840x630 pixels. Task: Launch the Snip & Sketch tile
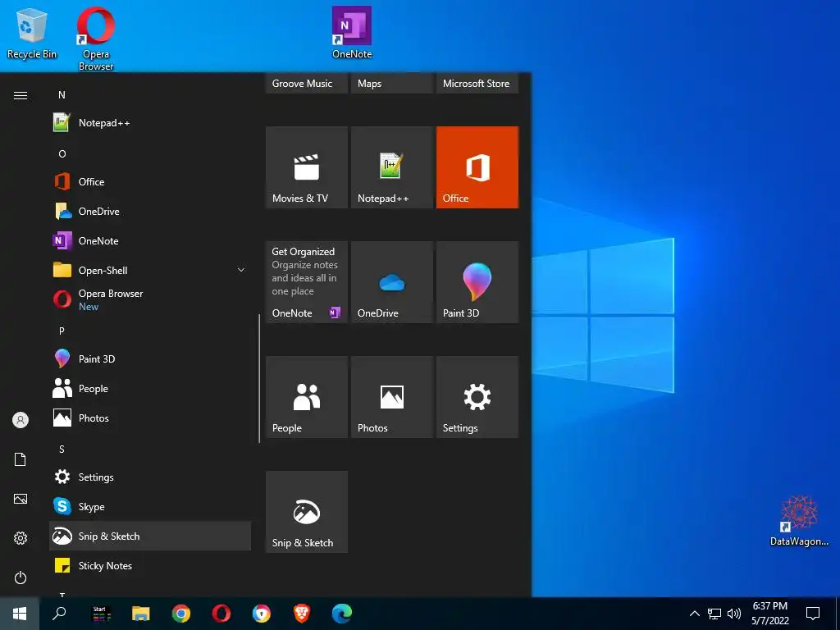307,512
